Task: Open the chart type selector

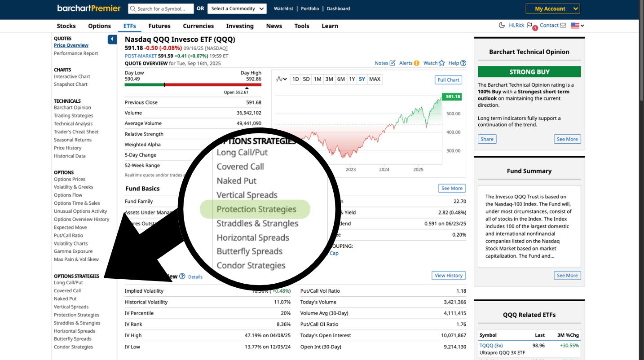Action: pyautogui.click(x=282, y=79)
